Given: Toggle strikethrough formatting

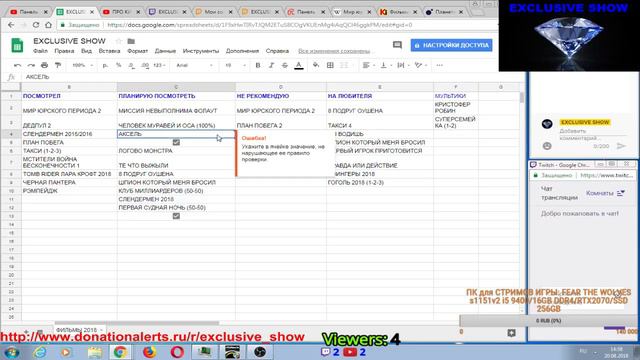Looking at the screenshot, I should click(x=284, y=65).
